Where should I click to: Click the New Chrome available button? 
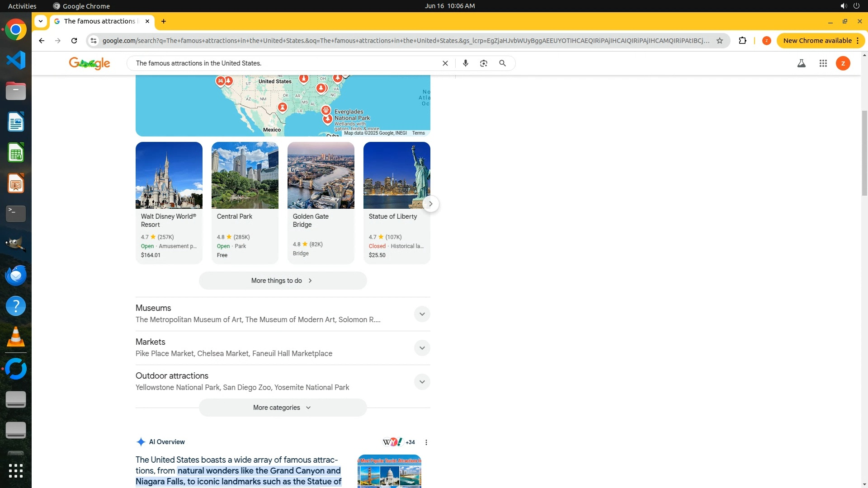(816, 41)
